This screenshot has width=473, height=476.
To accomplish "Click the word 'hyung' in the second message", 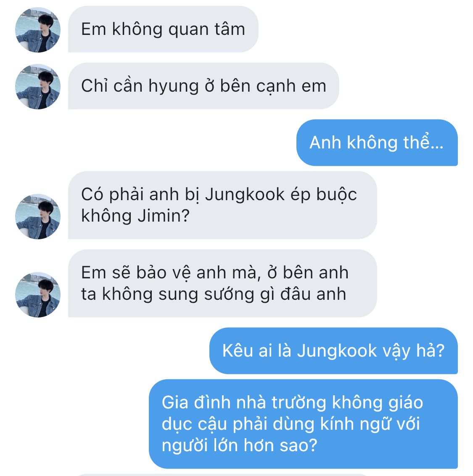I will tap(173, 87).
